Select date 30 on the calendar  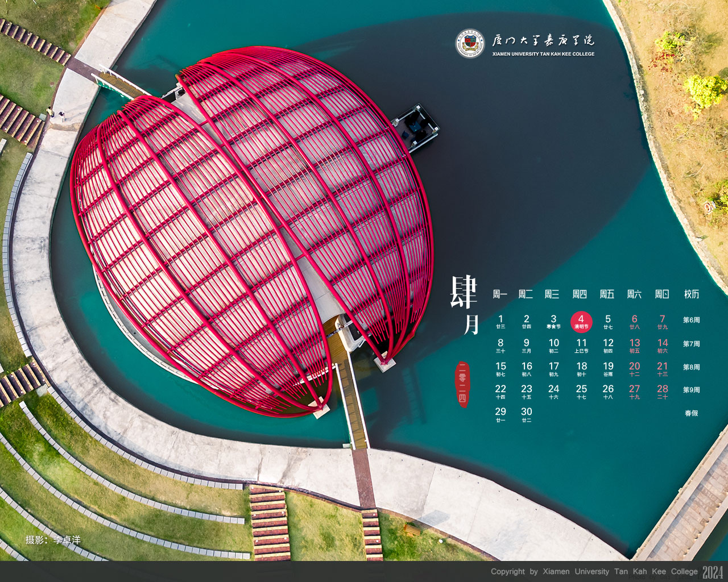coord(527,414)
